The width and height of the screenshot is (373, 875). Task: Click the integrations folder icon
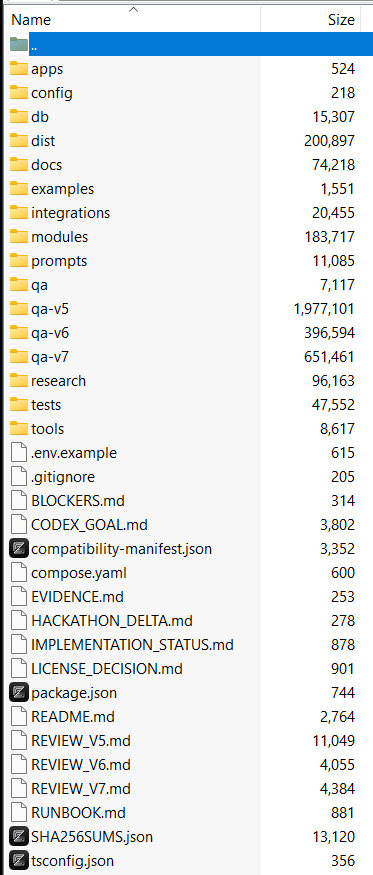pyautogui.click(x=19, y=213)
